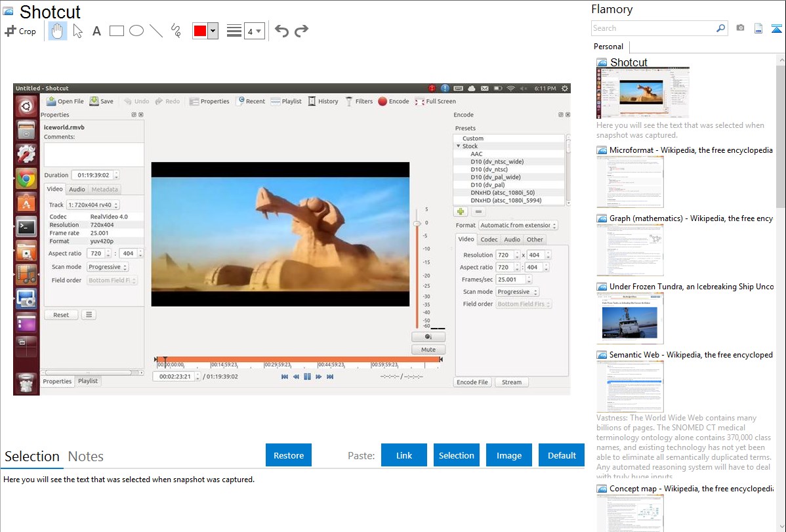Pause playback with center transport button
786x532 pixels.
pyautogui.click(x=307, y=377)
